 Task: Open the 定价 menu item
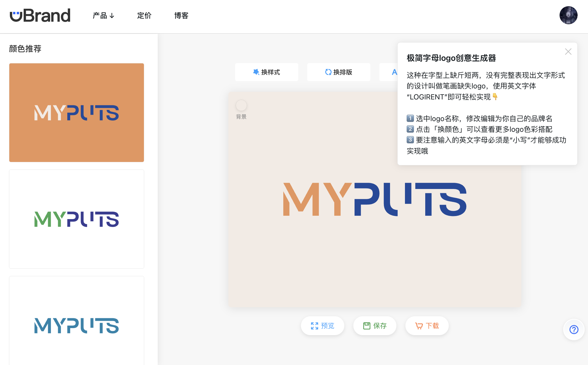[144, 16]
